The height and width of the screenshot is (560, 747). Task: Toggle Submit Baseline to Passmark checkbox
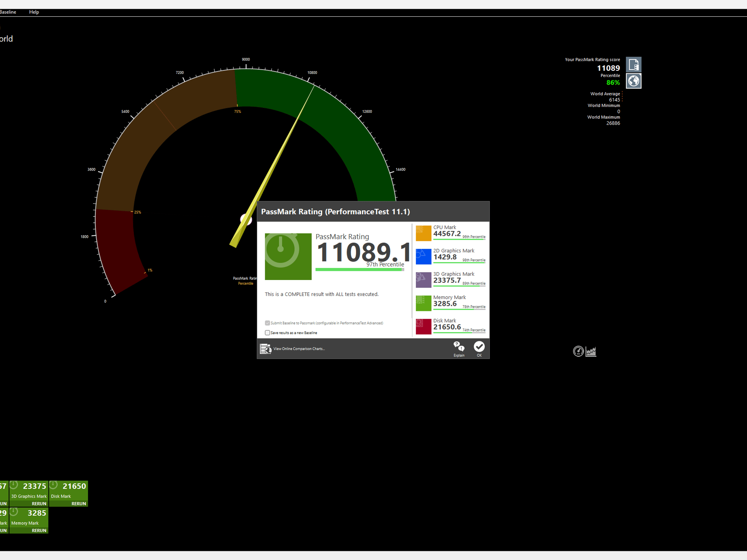pyautogui.click(x=267, y=323)
